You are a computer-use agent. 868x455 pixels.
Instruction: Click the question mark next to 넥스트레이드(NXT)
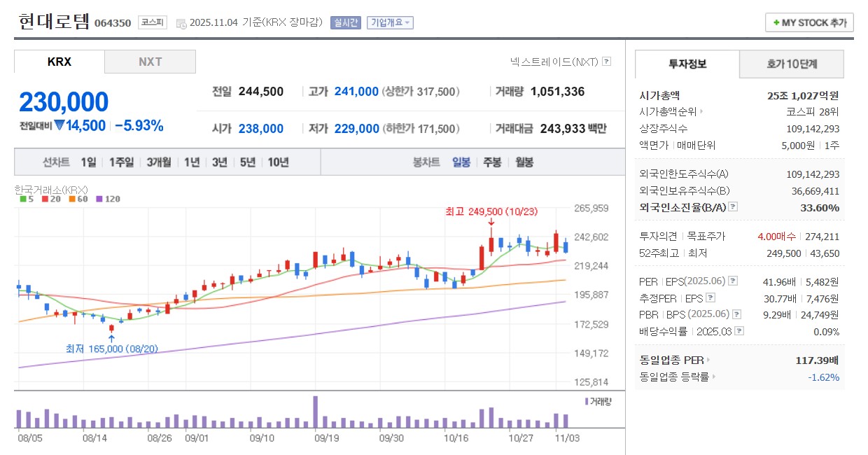[606, 62]
